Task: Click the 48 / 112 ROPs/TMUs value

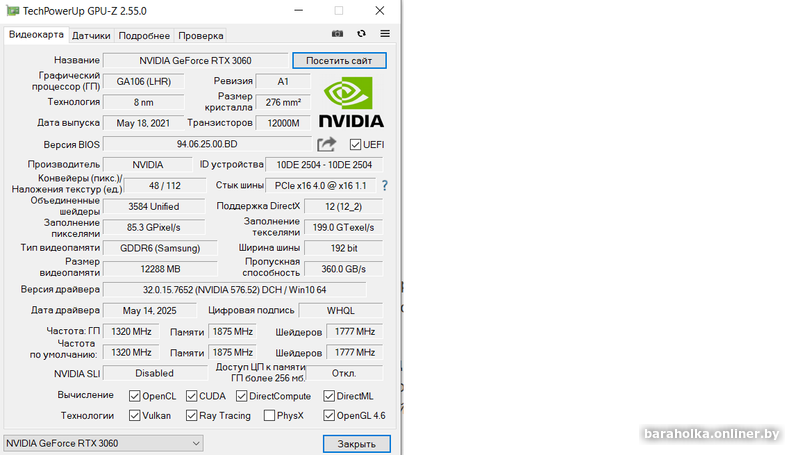Action: click(165, 186)
